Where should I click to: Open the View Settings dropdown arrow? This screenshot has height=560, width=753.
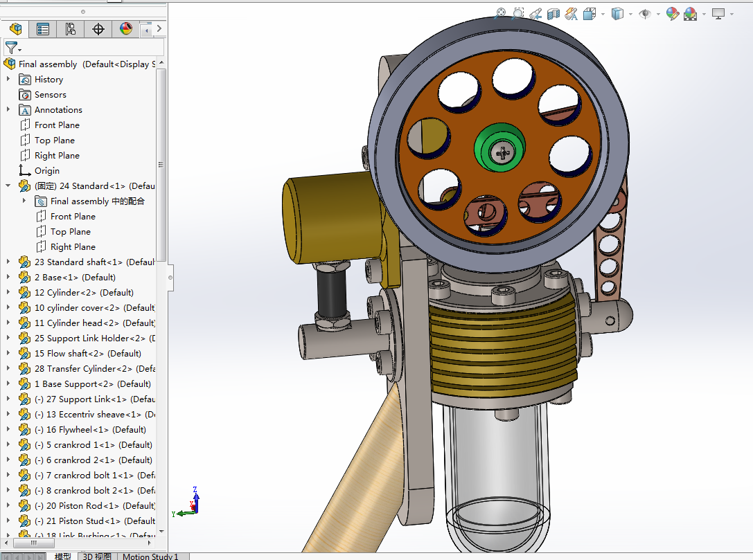pos(732,15)
